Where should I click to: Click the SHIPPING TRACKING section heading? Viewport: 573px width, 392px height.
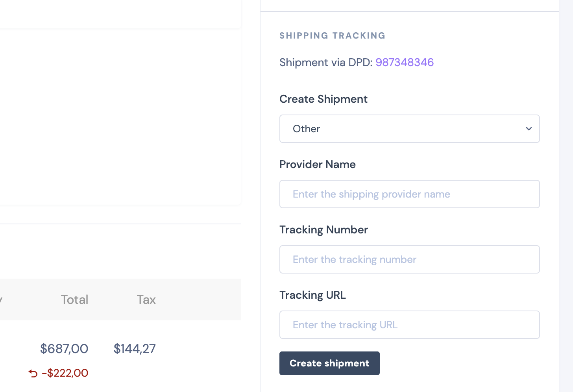click(333, 36)
